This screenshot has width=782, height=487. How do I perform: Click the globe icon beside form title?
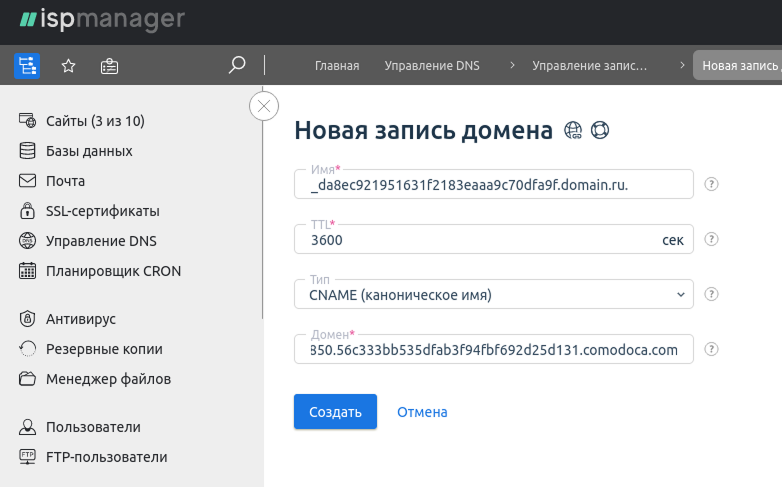(x=574, y=130)
